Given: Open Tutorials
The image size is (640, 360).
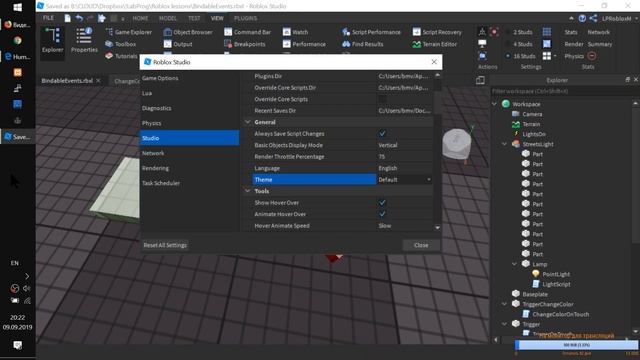Looking at the screenshot, I should 121,56.
